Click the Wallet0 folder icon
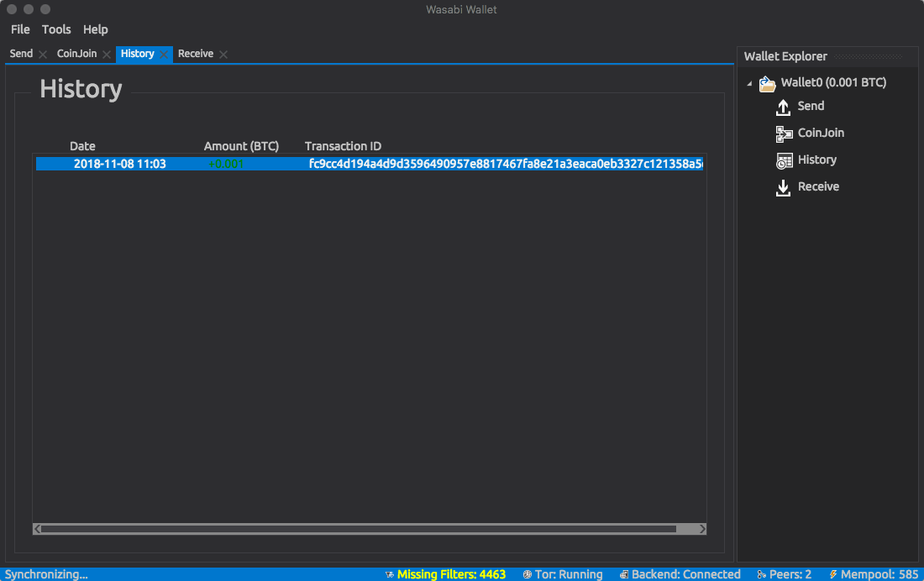 coord(767,84)
